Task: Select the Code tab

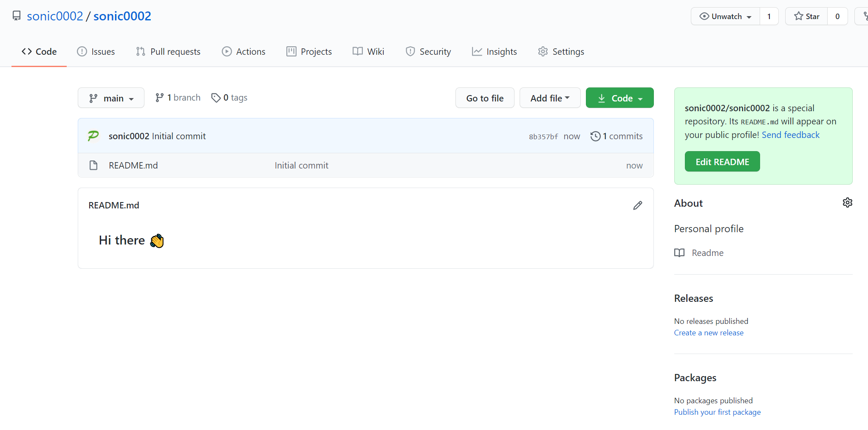Action: click(x=39, y=52)
